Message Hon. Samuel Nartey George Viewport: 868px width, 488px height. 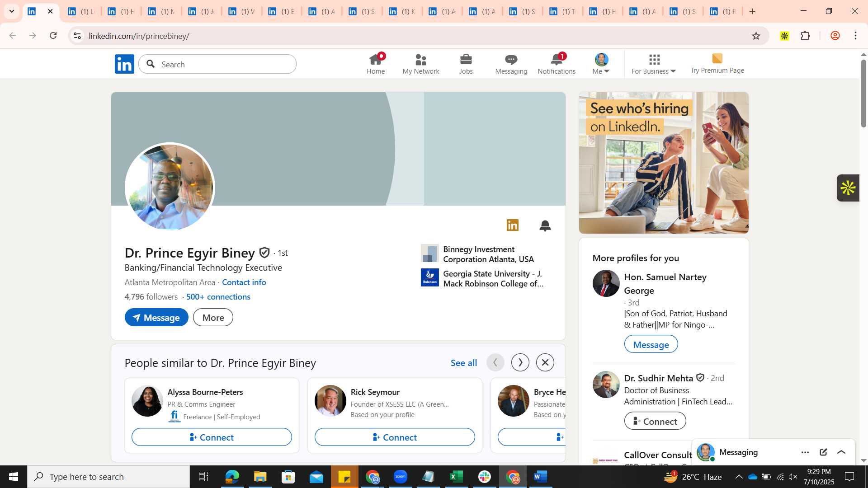point(651,344)
